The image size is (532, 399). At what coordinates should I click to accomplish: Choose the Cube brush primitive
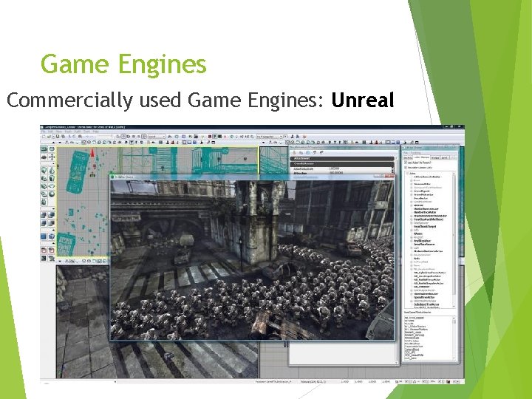[x=44, y=170]
